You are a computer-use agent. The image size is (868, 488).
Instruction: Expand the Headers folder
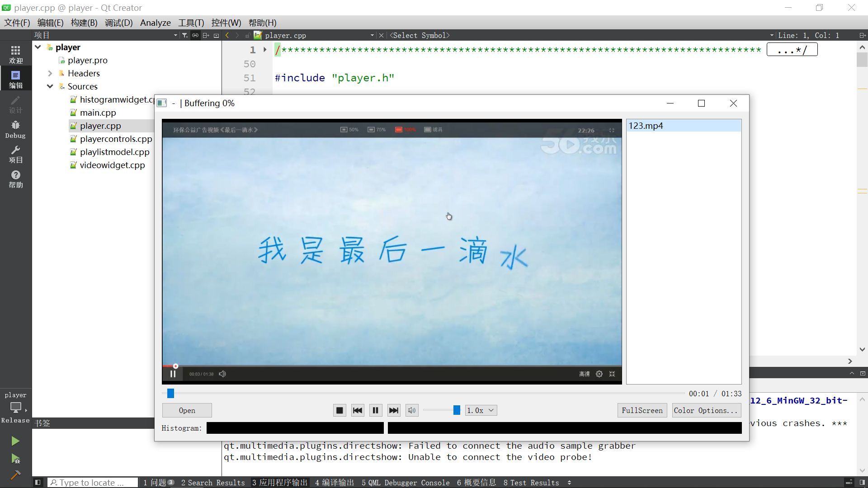(x=50, y=73)
